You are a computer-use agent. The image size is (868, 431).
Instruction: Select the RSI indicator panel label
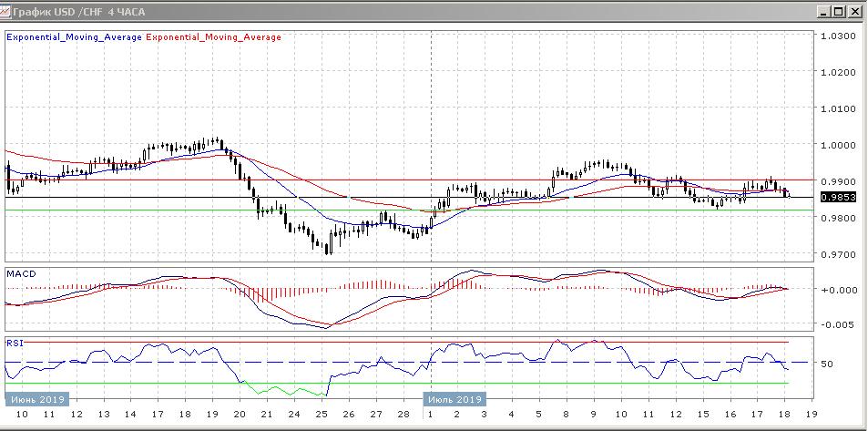15,344
